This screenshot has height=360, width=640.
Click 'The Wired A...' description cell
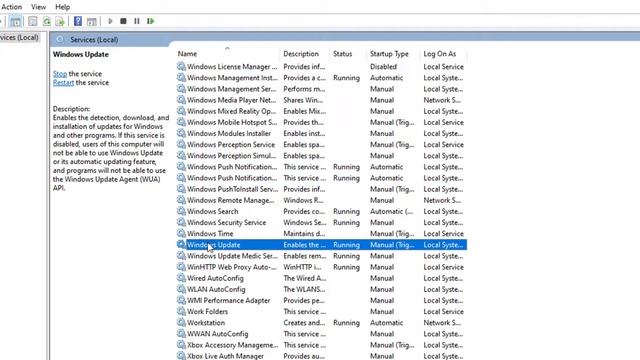305,278
